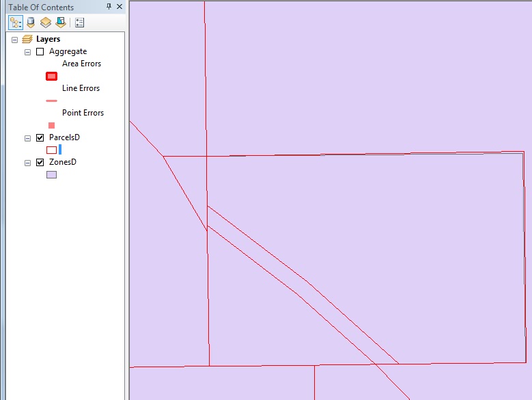Select the ParcelsD layer name

[x=64, y=137]
